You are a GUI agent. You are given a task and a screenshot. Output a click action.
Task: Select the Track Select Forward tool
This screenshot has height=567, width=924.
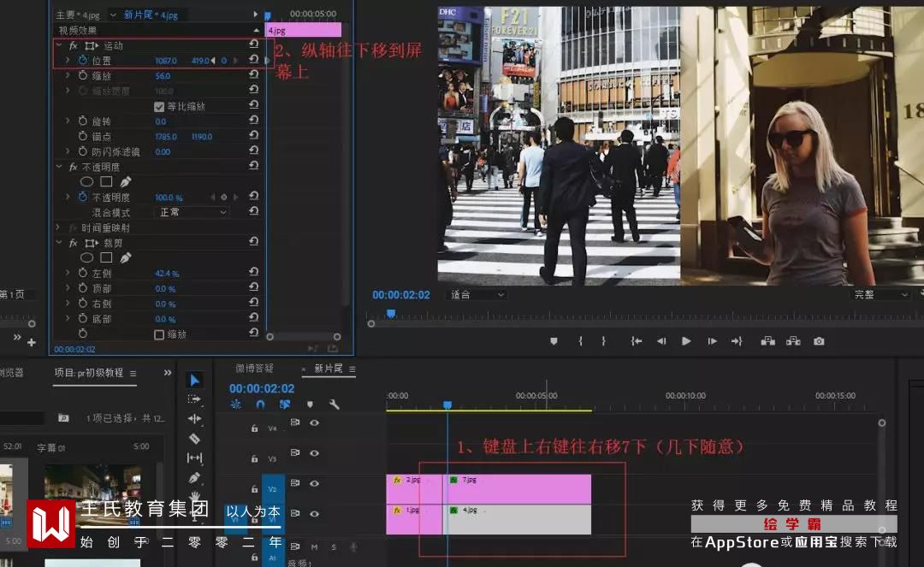[x=194, y=399]
